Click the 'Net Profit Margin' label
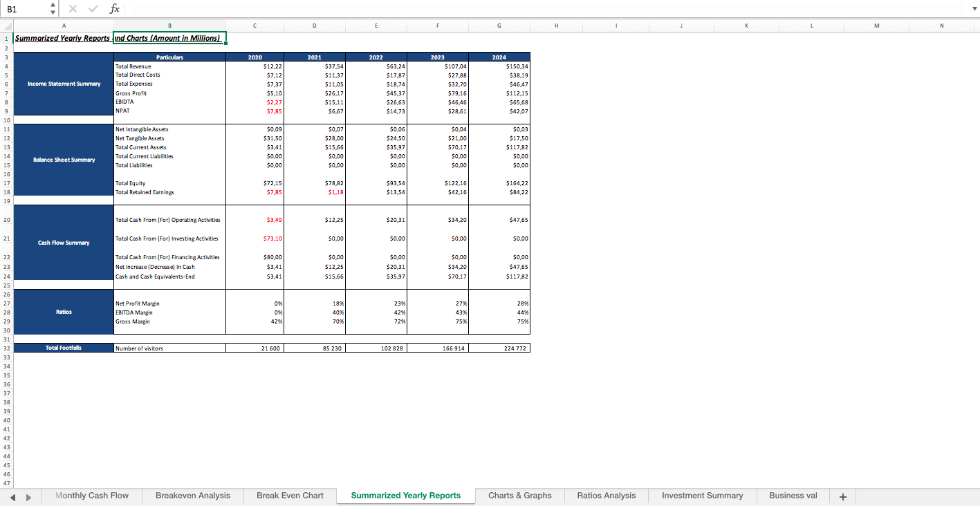The width and height of the screenshot is (980, 506). tap(138, 303)
